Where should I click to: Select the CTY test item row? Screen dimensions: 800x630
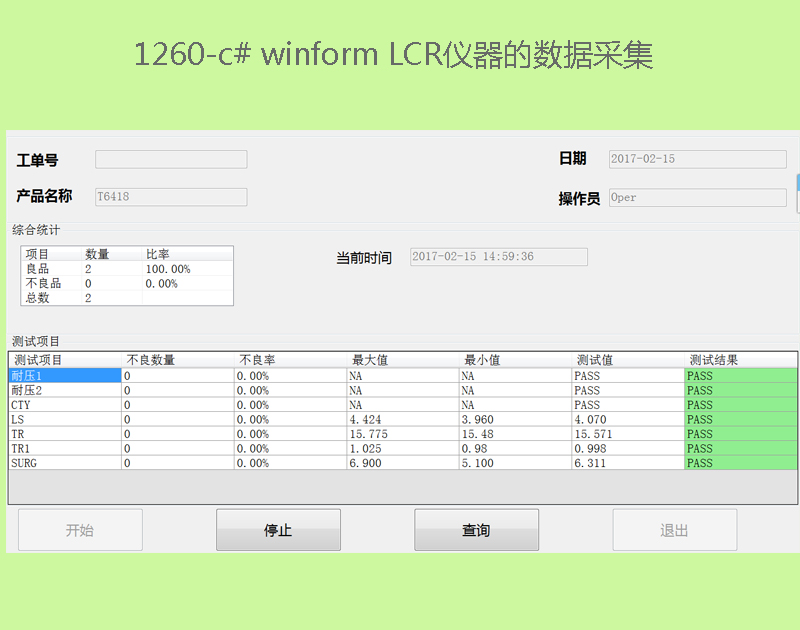pos(64,405)
